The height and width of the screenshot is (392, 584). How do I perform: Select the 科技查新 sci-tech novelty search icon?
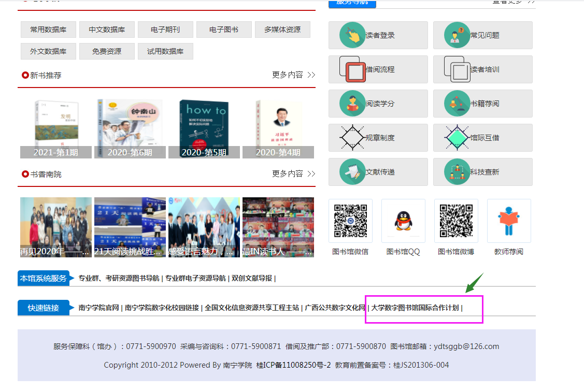coord(457,172)
